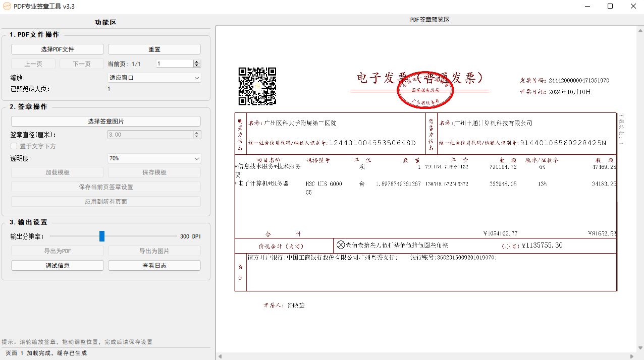Screen dimensions: 644x360
Task: Open 调试信息 debug panel
Action: [57, 265]
